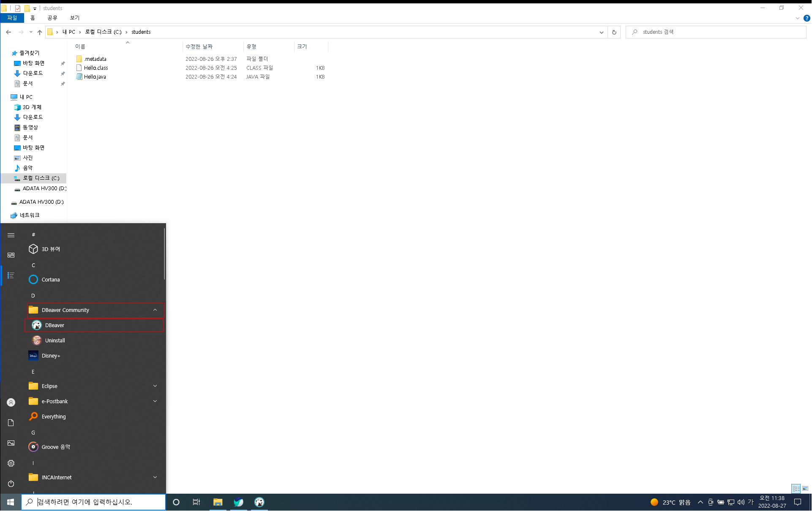Click the power icon in start menu
The width and height of the screenshot is (812, 511).
click(11, 484)
